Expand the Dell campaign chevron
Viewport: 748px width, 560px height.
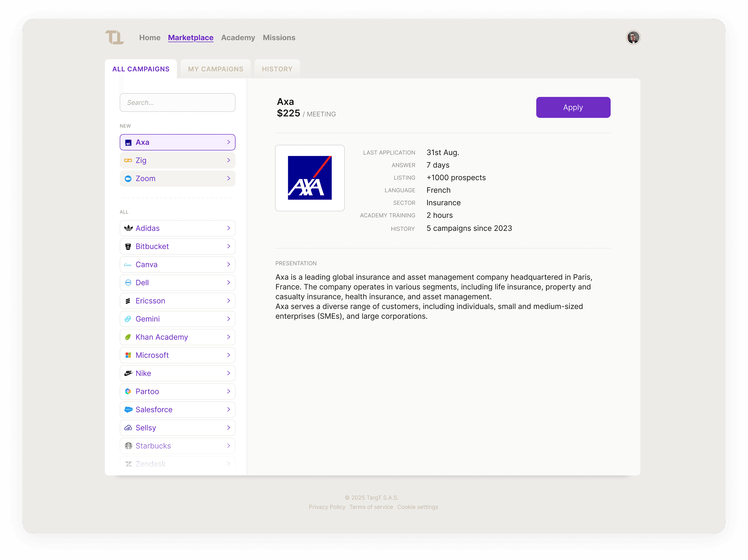229,282
